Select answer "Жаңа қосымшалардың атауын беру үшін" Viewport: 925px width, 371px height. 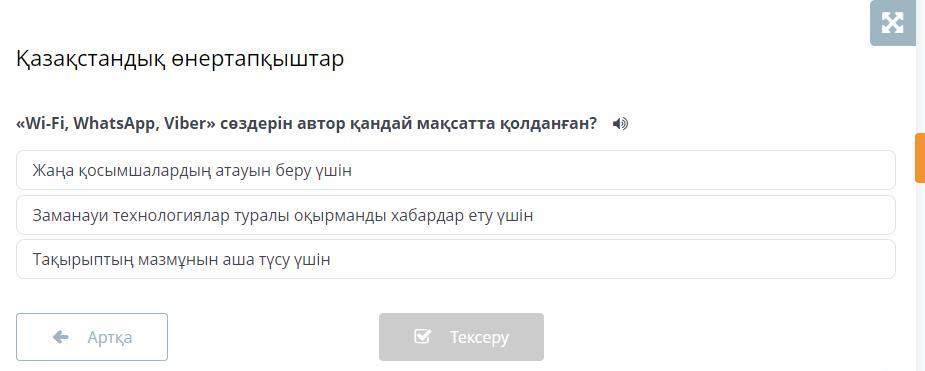pos(455,170)
